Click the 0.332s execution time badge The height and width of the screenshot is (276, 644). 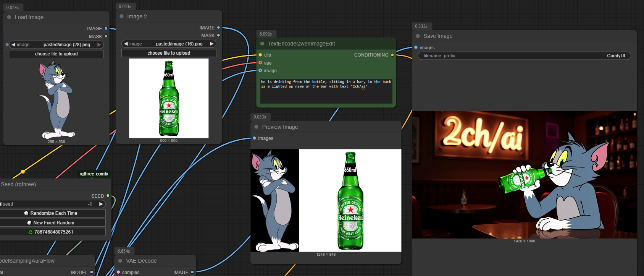click(421, 26)
